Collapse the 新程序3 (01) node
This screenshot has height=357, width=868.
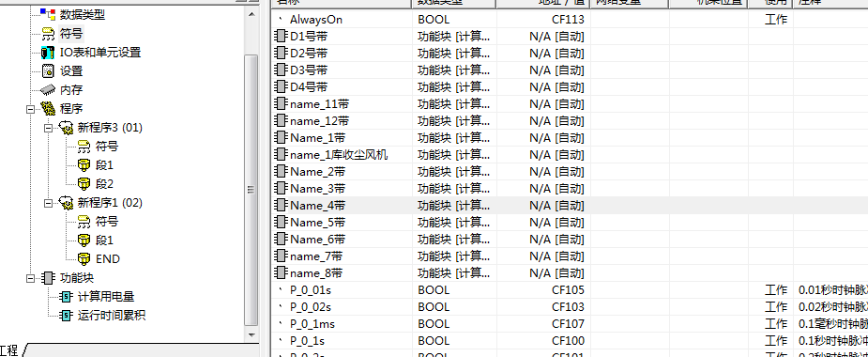point(48,128)
